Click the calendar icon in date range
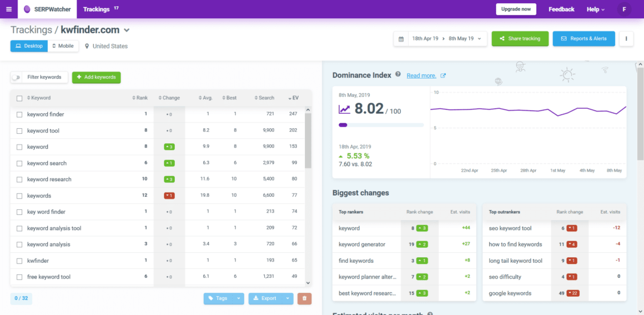The height and width of the screenshot is (315, 644). pyautogui.click(x=401, y=39)
